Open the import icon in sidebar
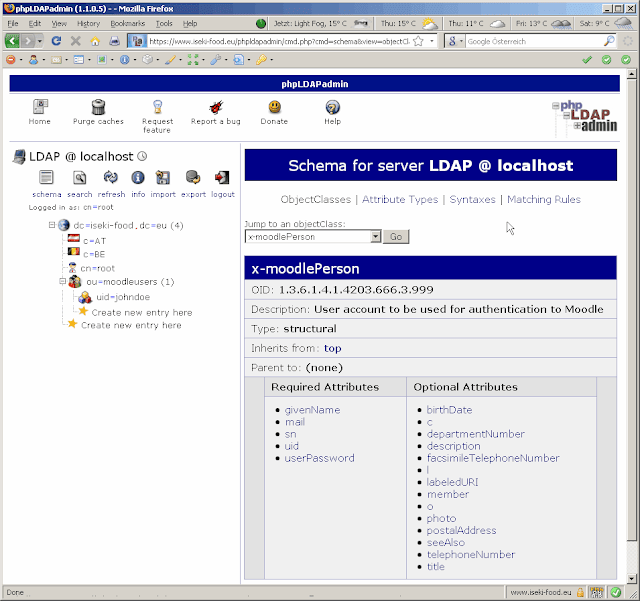 (162, 178)
